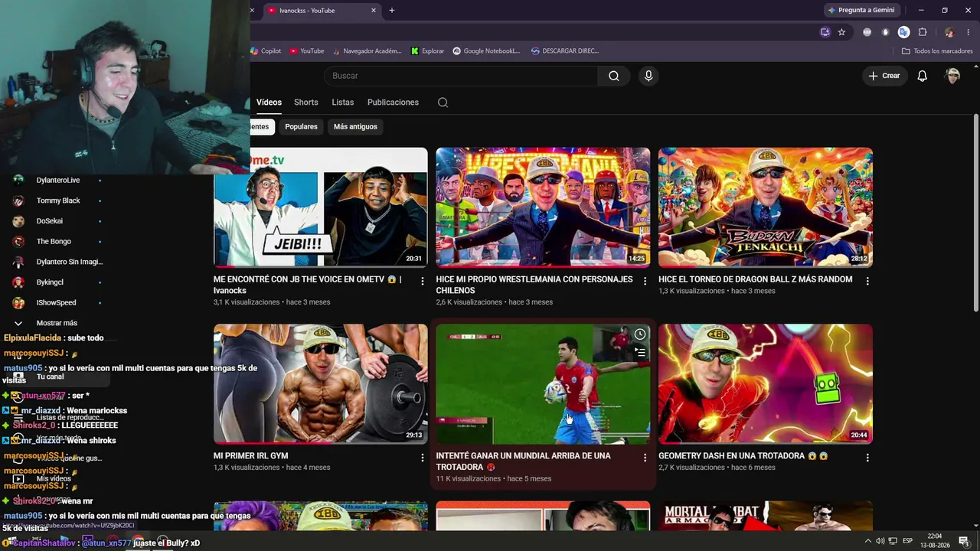This screenshot has height=551, width=980.
Task: Open the Explorar bookmark
Action: tap(427, 51)
